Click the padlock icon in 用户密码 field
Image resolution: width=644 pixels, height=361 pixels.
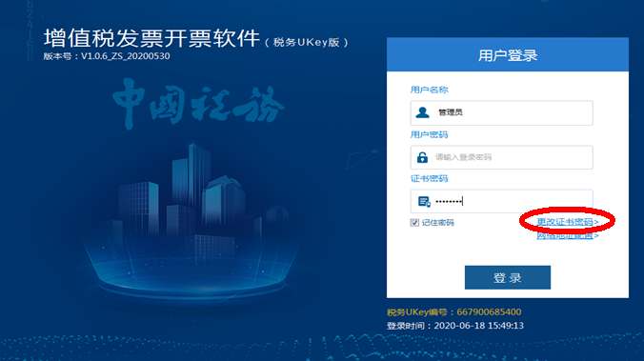click(x=422, y=157)
